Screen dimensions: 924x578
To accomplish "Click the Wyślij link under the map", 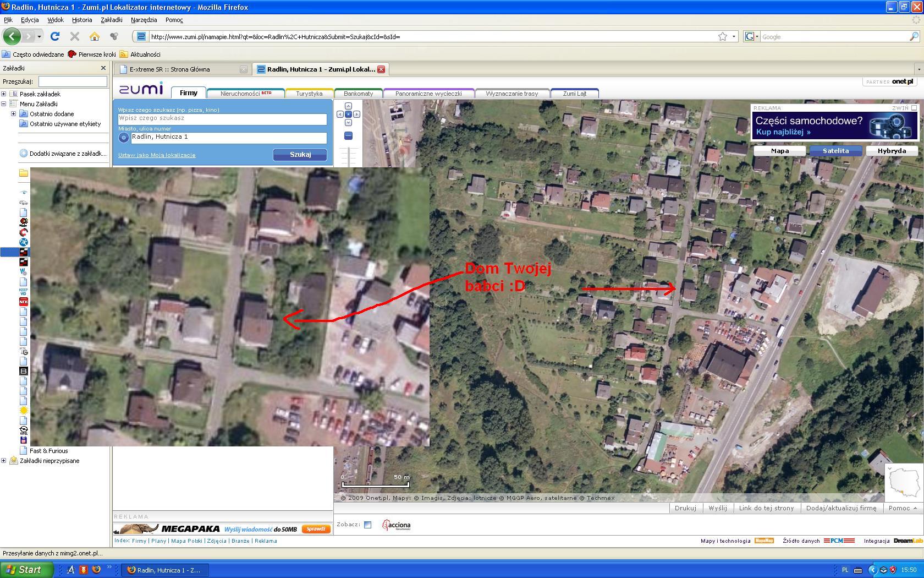I will [718, 508].
